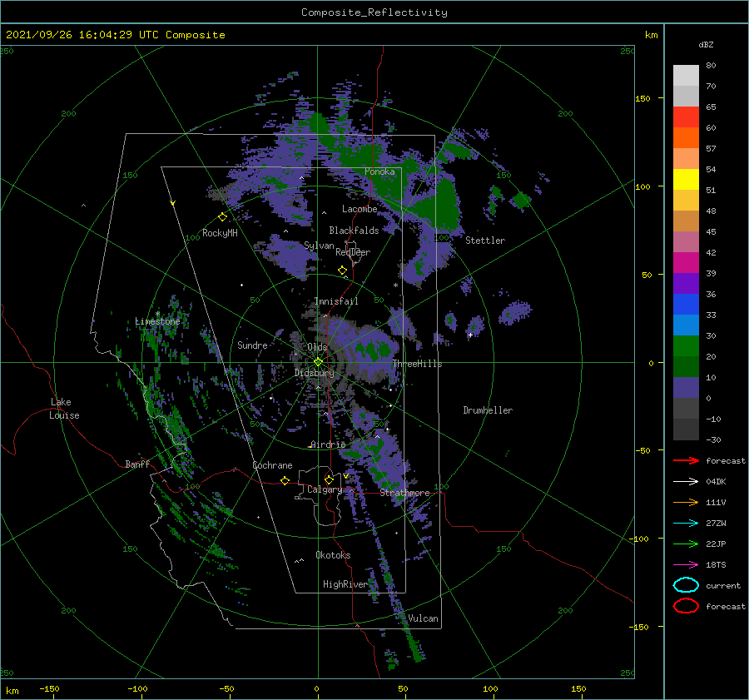
Task: Click the Blackfalds town label
Action: pyautogui.click(x=354, y=231)
